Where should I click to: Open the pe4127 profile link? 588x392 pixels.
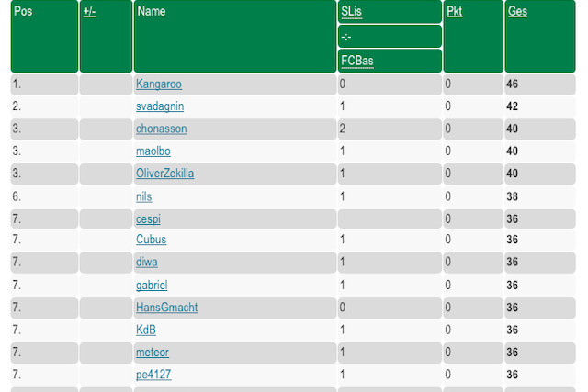click(x=153, y=375)
